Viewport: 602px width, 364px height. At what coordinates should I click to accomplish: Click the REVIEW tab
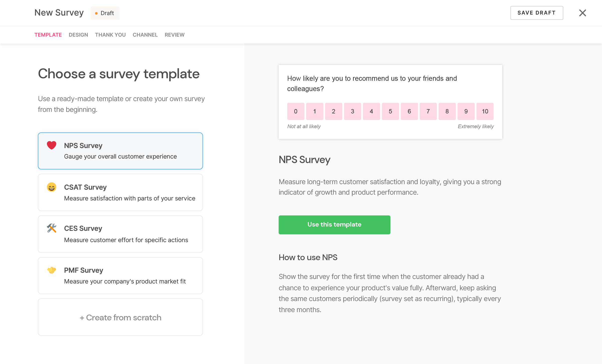click(x=174, y=34)
